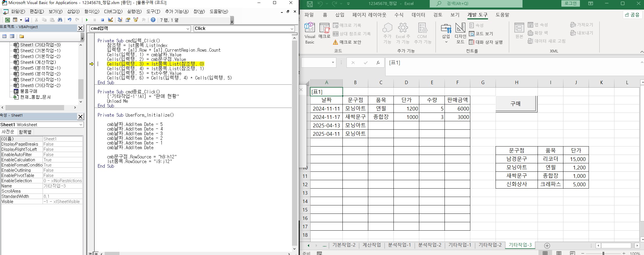Image resolution: width=644 pixels, height=255 pixels.
Task: Switch to the 기타작업-1 sheet tab
Action: coord(460,245)
